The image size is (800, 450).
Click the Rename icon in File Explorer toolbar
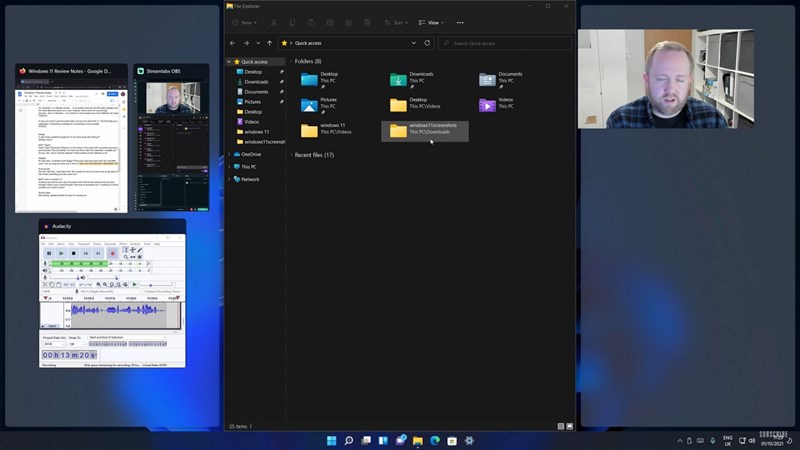330,22
